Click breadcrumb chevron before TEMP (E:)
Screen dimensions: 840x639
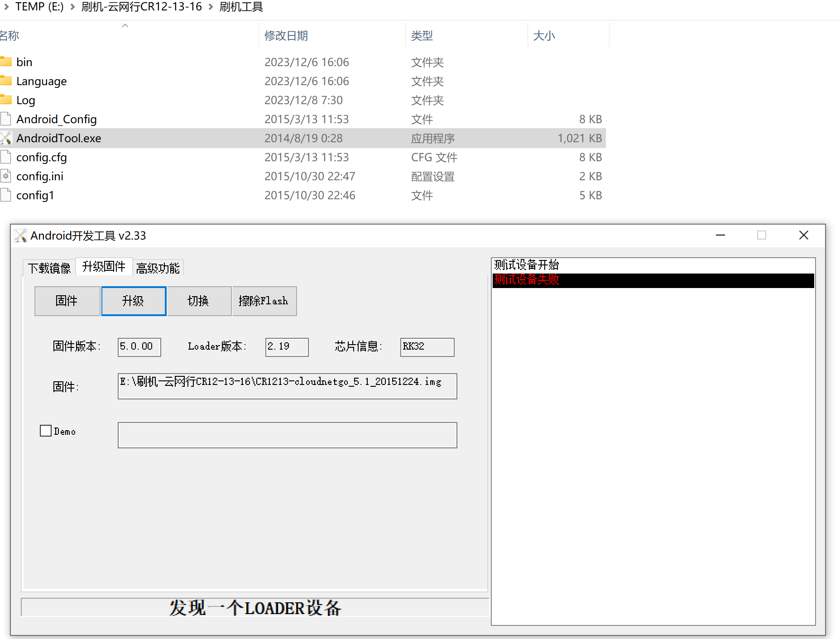pos(6,7)
